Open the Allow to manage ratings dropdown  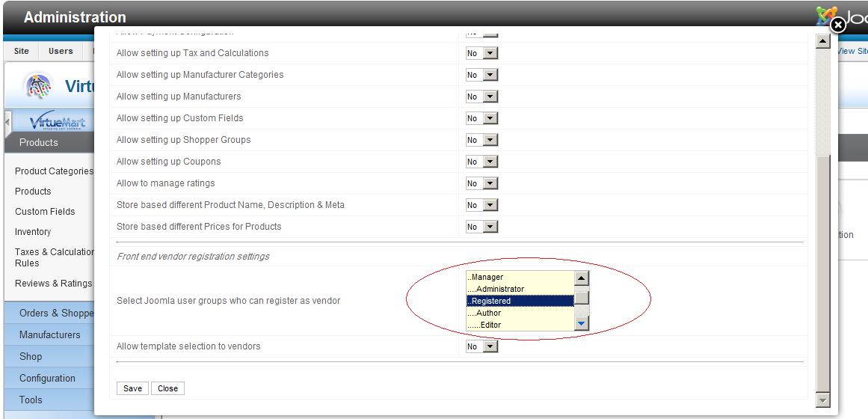[x=481, y=183]
